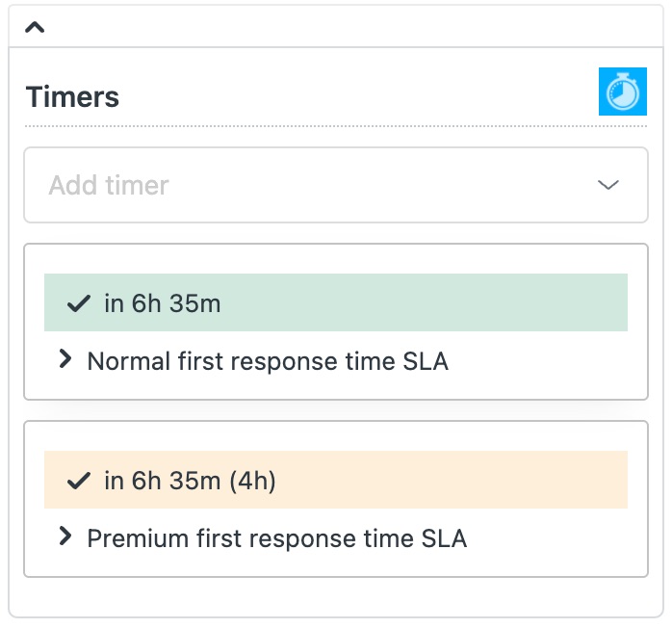Click the Normal first response time SLA label

(268, 361)
